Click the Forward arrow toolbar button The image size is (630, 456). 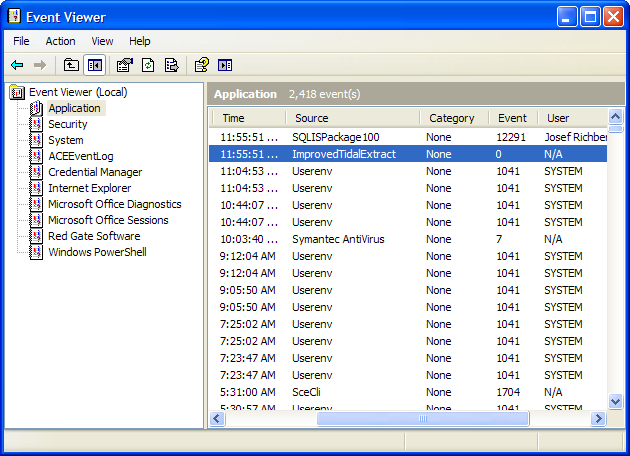39,65
